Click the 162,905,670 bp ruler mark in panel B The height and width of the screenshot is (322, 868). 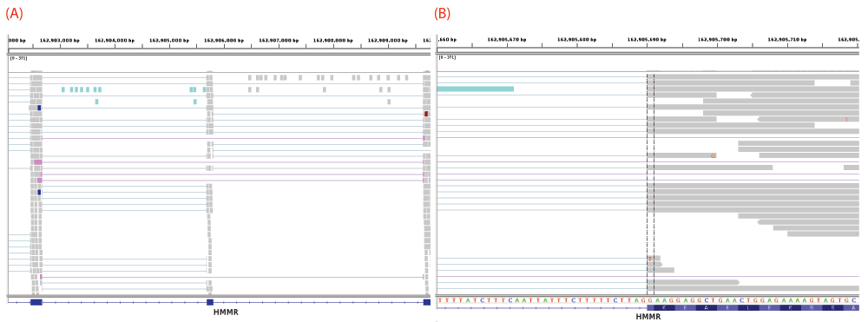pyautogui.click(x=507, y=40)
